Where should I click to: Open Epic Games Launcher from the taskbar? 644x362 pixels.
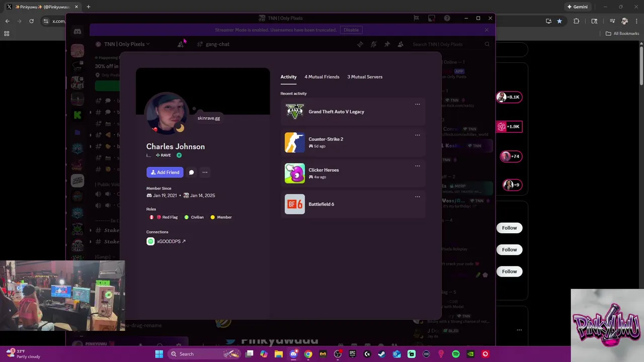(352, 354)
